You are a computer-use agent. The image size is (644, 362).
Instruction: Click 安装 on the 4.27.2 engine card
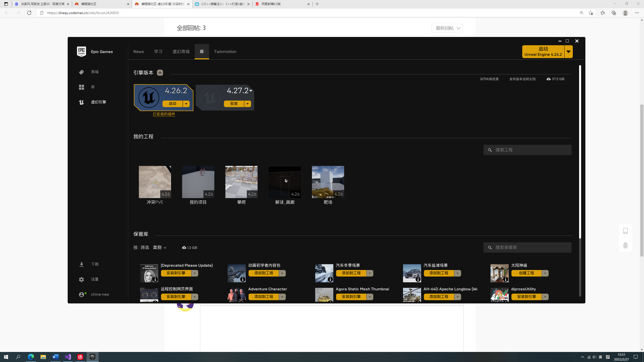tap(234, 104)
